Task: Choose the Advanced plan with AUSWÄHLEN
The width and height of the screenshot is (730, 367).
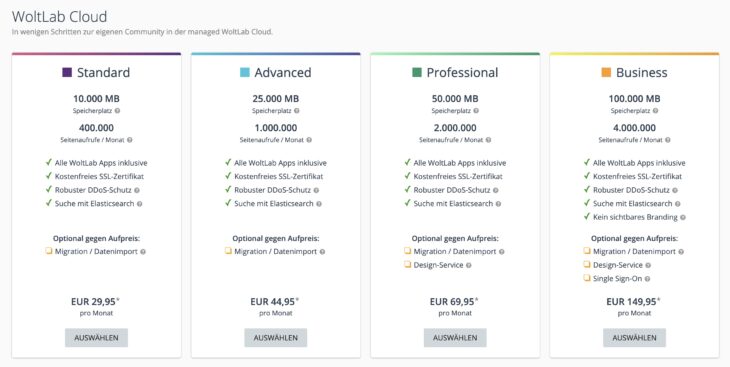Action: click(276, 338)
